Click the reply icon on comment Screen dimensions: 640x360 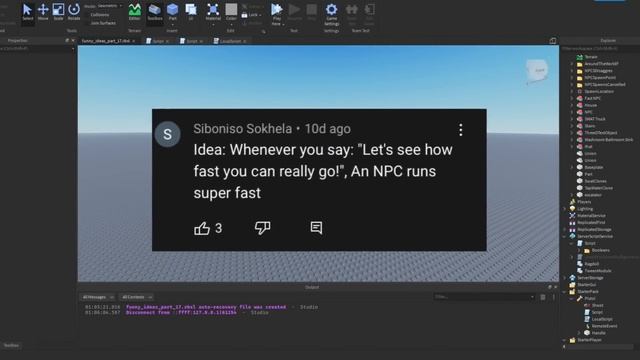pos(316,228)
